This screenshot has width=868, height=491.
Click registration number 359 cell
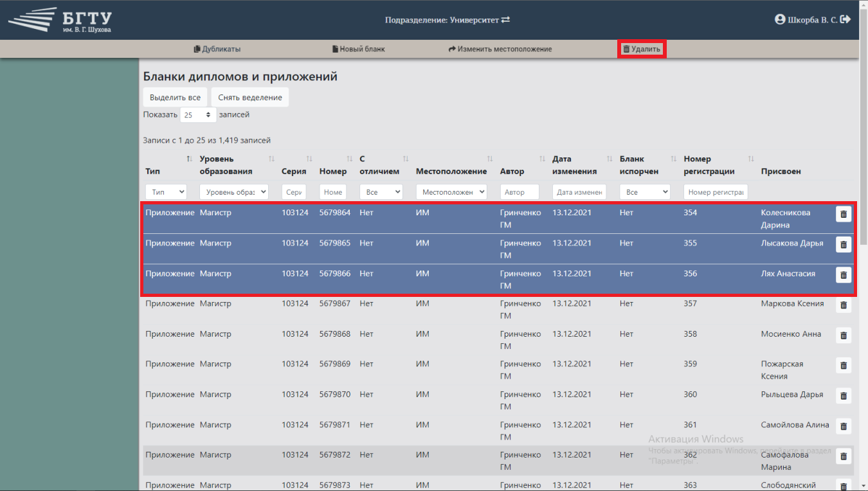click(x=690, y=364)
